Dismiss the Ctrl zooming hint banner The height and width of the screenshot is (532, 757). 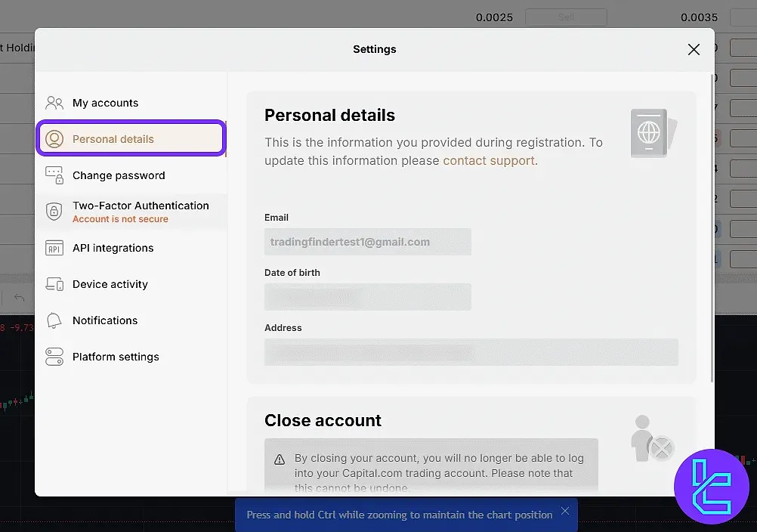(565, 512)
